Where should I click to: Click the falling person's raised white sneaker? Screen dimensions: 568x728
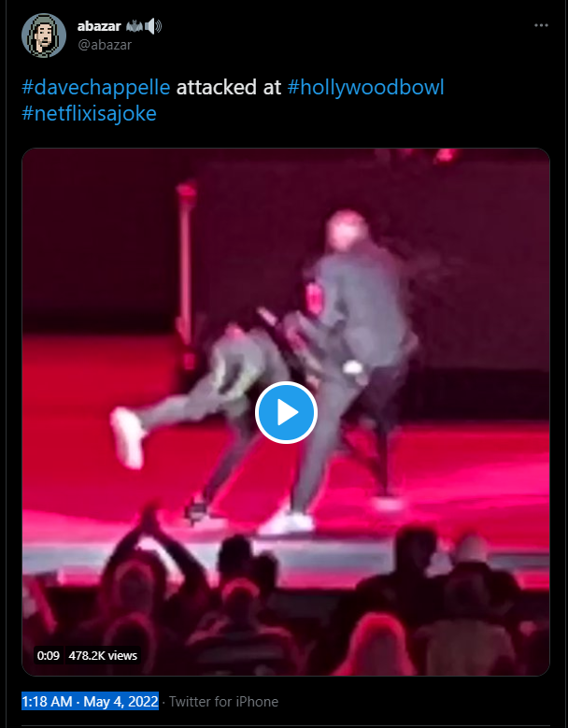[x=128, y=437]
